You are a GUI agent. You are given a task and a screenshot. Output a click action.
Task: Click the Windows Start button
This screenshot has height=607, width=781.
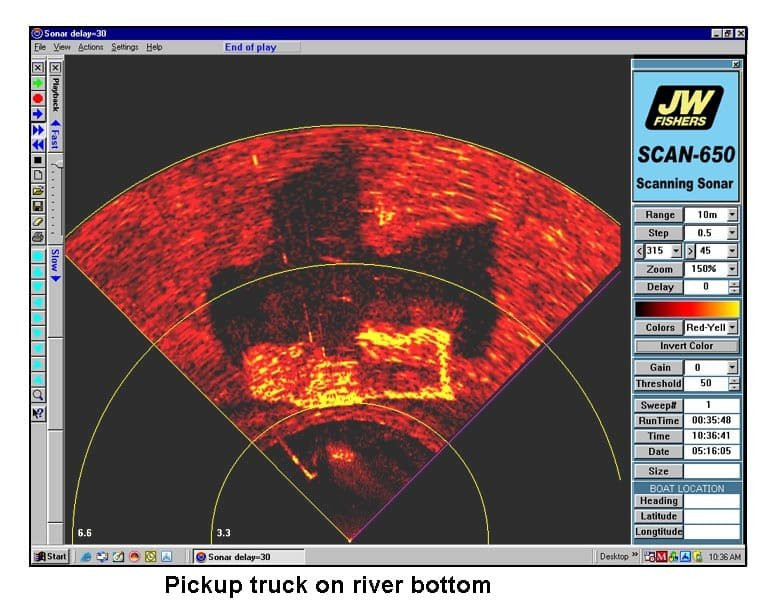pos(50,556)
